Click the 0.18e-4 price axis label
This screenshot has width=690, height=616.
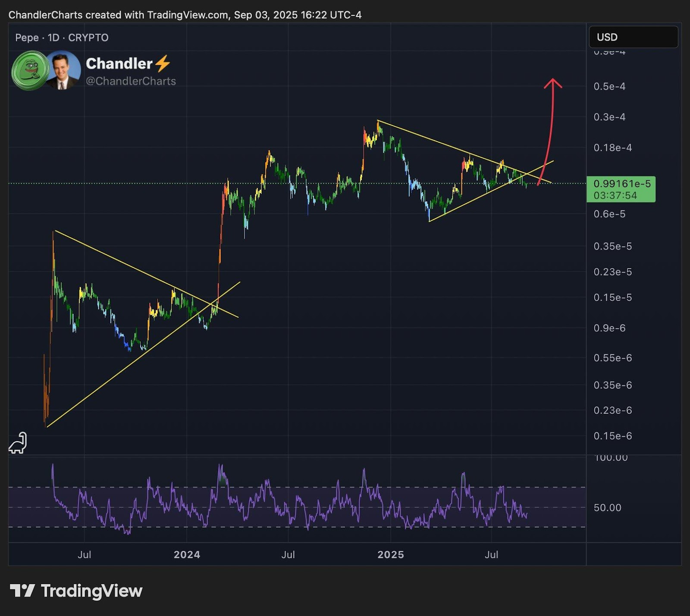tap(613, 147)
